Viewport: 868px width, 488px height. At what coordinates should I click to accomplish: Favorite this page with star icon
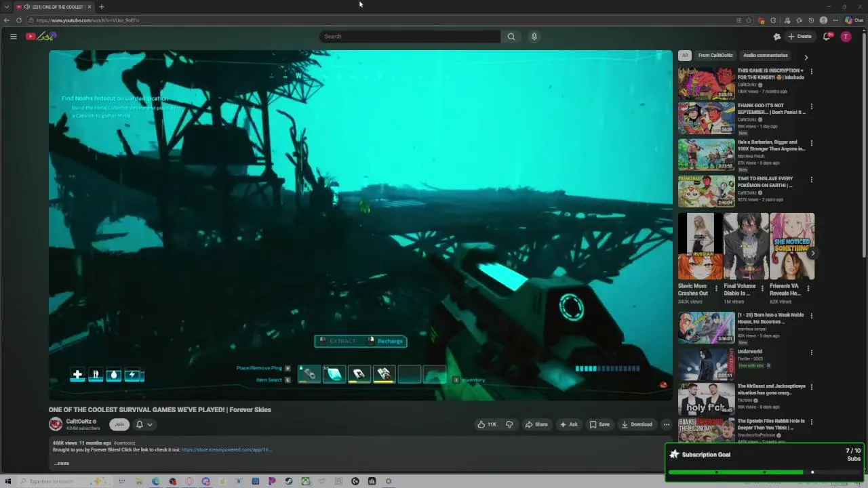[749, 20]
